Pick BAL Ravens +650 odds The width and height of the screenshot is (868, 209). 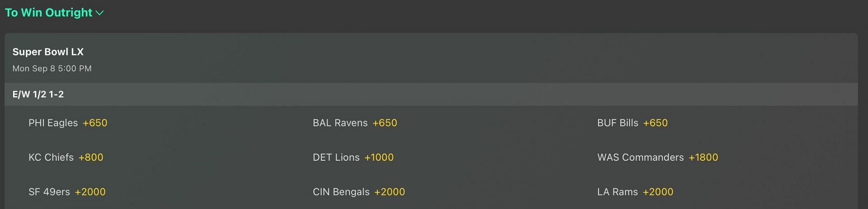[x=385, y=123]
